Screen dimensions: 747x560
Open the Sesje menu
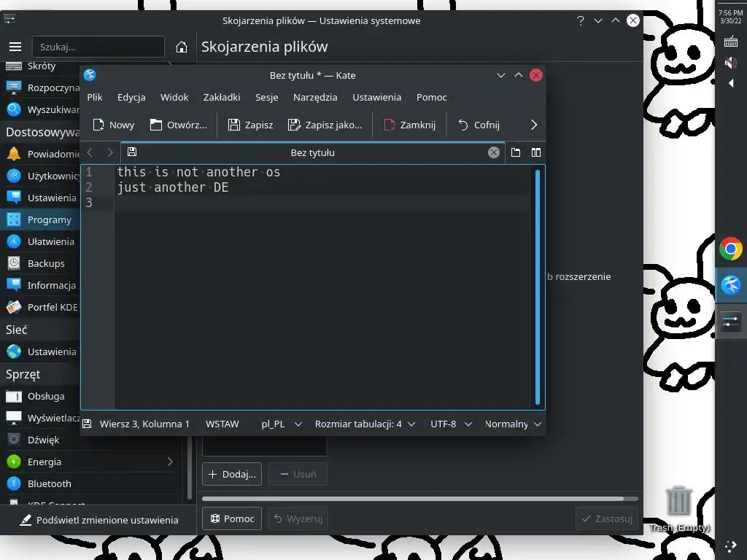[x=267, y=97]
